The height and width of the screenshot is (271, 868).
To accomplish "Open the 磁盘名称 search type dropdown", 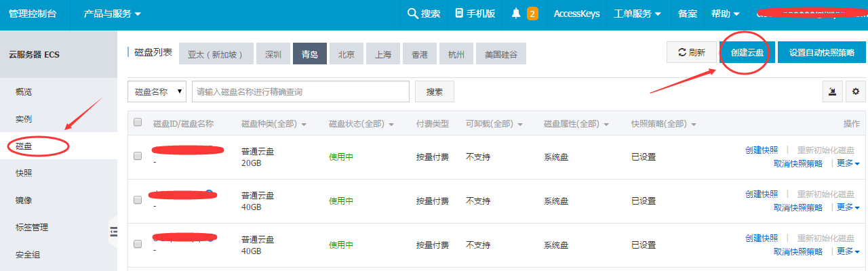I will pyautogui.click(x=157, y=91).
